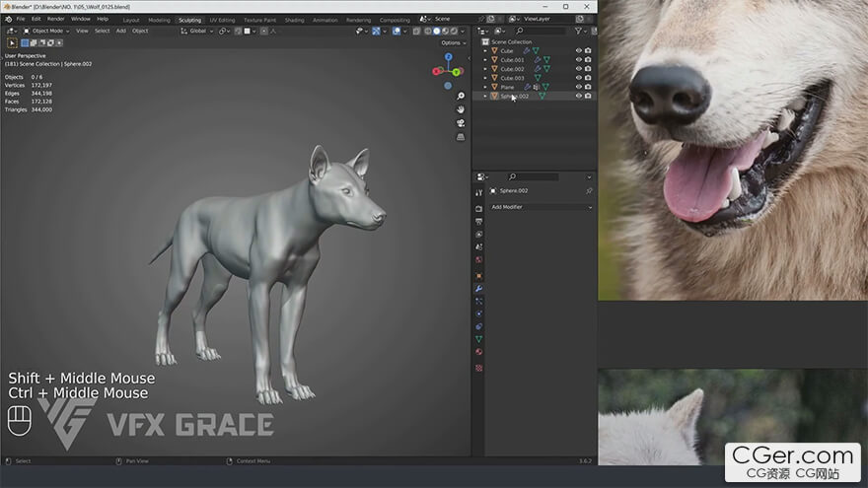Open the View Layer properties tab icon
The height and width of the screenshot is (488, 868).
478,234
